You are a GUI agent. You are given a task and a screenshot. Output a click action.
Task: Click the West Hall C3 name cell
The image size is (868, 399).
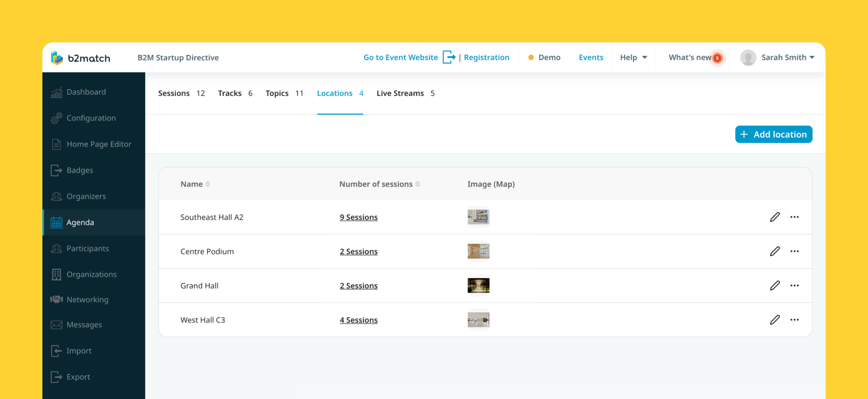[203, 320]
